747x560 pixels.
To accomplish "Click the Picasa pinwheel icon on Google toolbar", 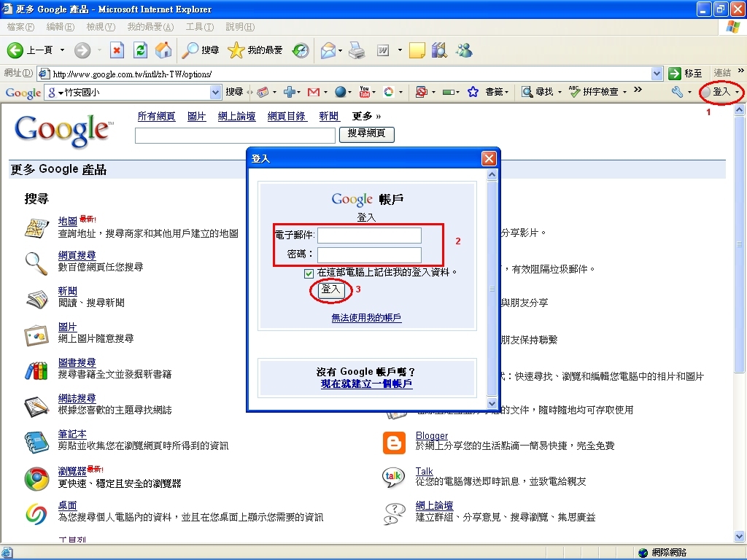I will [389, 92].
